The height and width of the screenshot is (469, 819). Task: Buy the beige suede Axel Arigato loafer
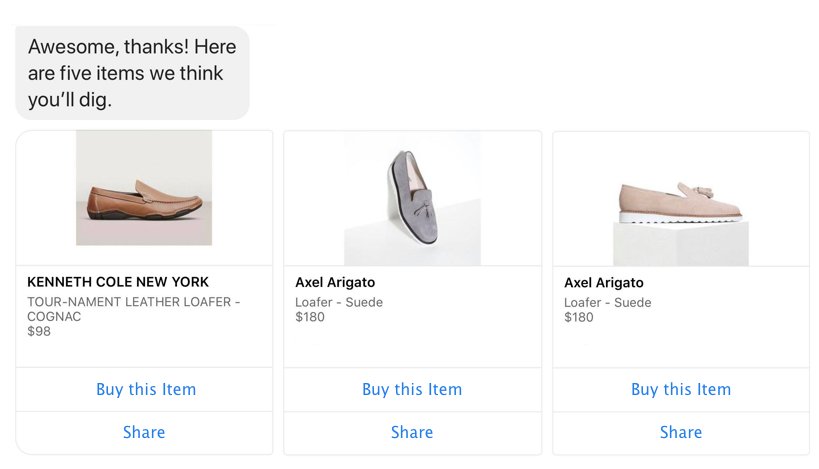(681, 389)
